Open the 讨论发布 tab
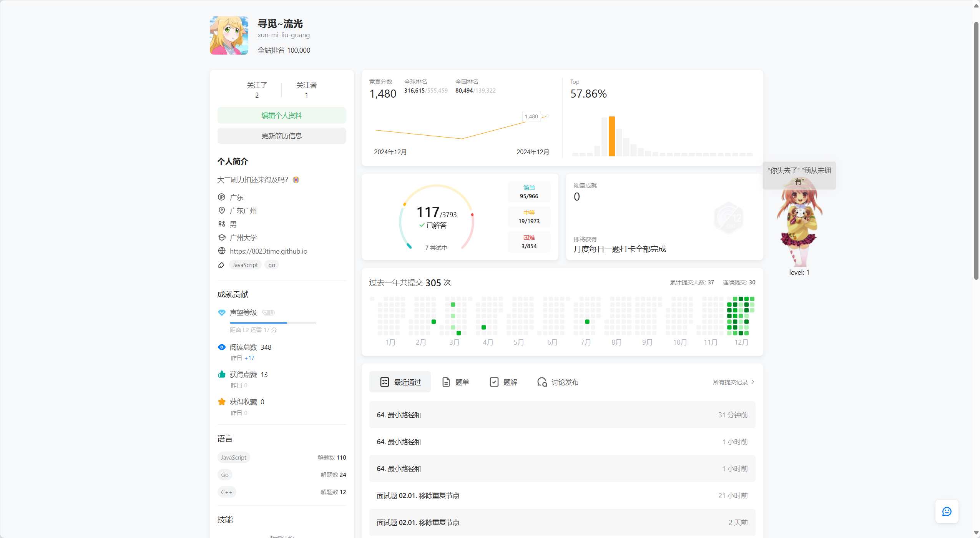The height and width of the screenshot is (538, 980). point(558,382)
